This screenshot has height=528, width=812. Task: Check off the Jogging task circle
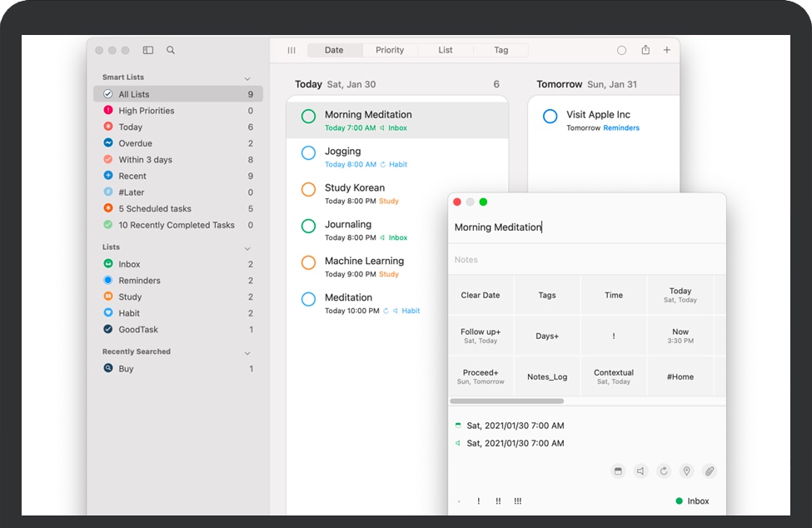[308, 153]
